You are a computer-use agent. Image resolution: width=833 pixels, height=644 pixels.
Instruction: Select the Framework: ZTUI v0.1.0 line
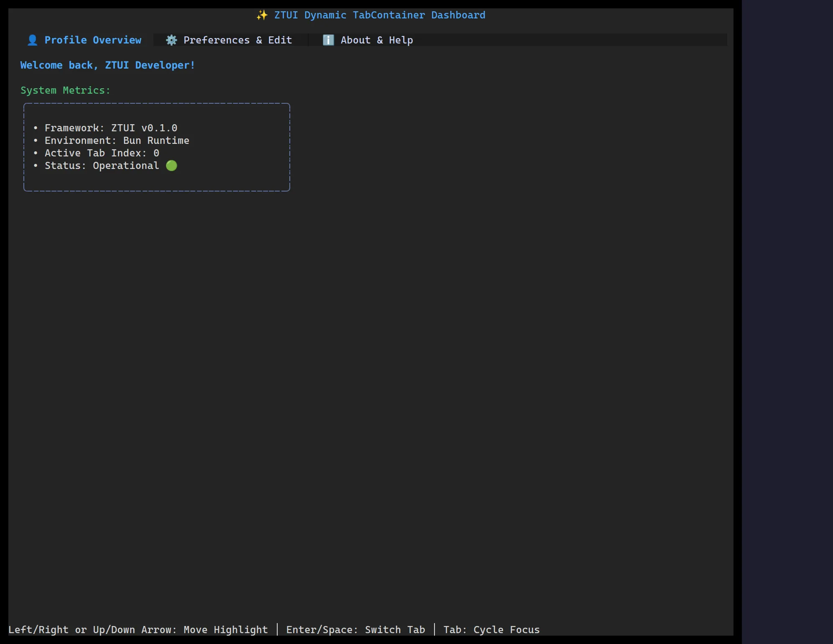coord(105,128)
